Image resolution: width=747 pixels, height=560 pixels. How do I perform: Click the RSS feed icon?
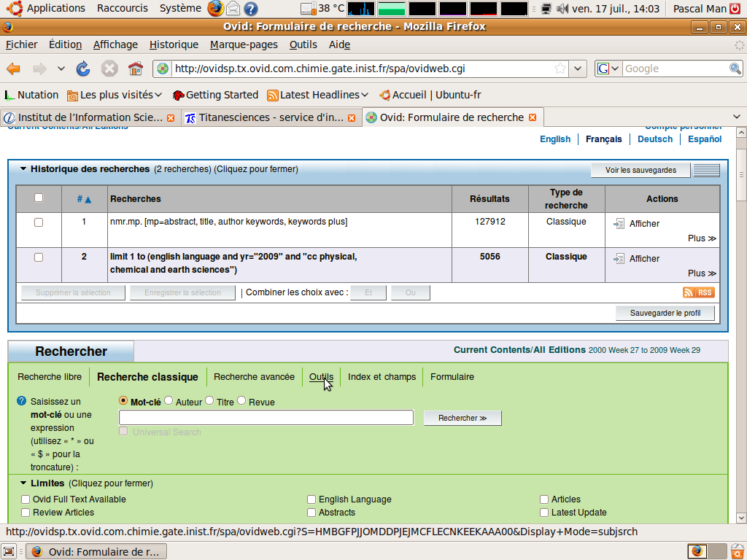click(698, 292)
